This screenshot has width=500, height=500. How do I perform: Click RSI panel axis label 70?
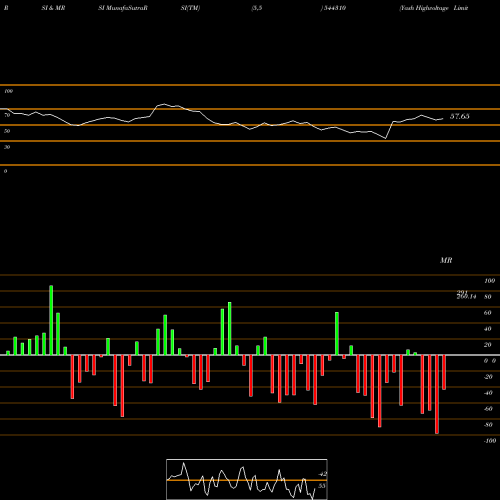click(x=7, y=115)
